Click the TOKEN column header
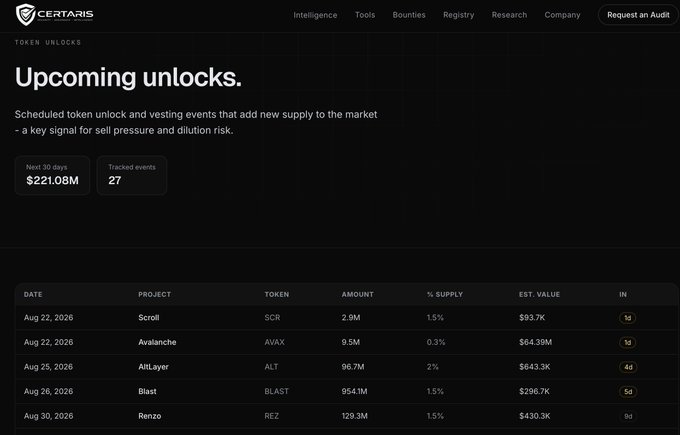This screenshot has width=680, height=435. click(277, 294)
